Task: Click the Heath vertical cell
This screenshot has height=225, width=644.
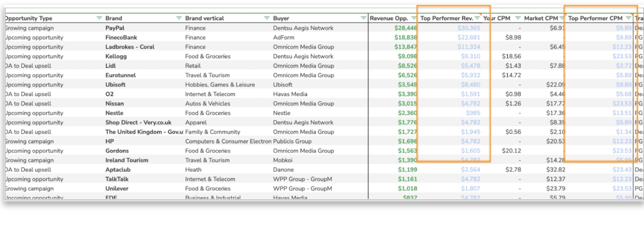Action: click(x=193, y=170)
